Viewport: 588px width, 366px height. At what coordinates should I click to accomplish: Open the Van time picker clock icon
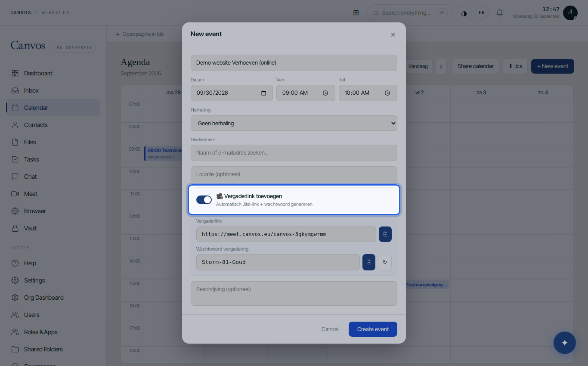(325, 93)
